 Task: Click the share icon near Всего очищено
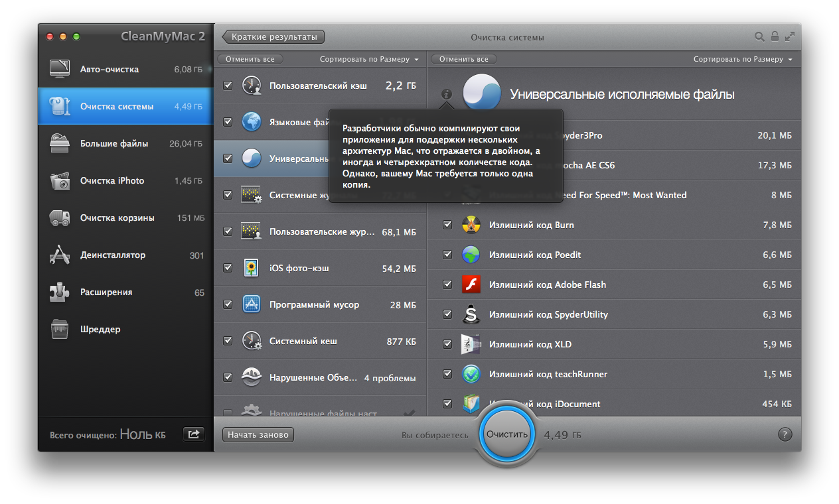coord(194,434)
